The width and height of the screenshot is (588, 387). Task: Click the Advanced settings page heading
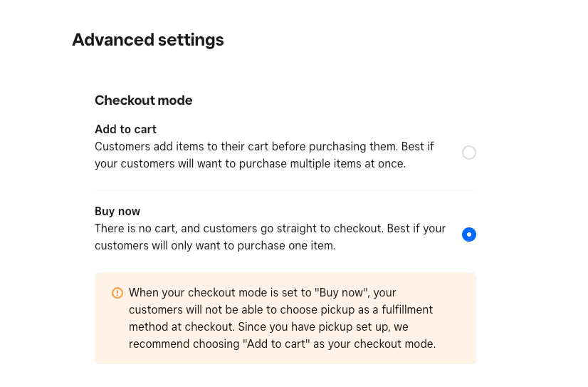[148, 40]
